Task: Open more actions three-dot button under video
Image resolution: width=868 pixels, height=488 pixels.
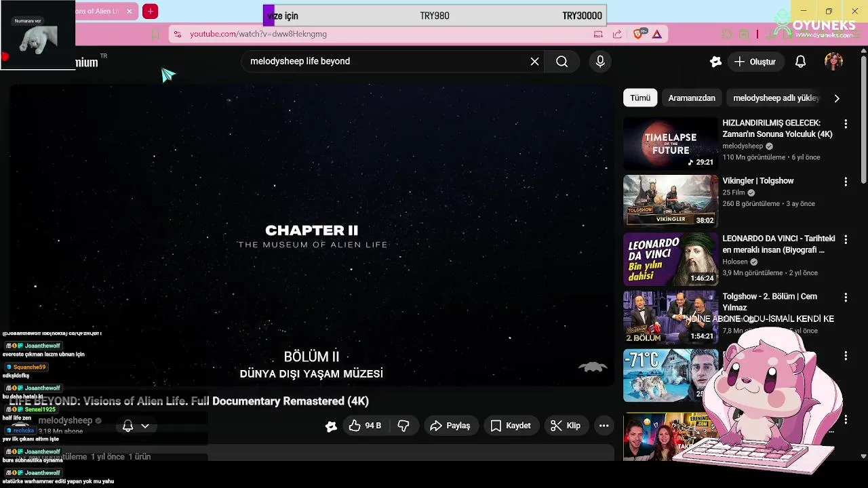Action: pyautogui.click(x=604, y=426)
